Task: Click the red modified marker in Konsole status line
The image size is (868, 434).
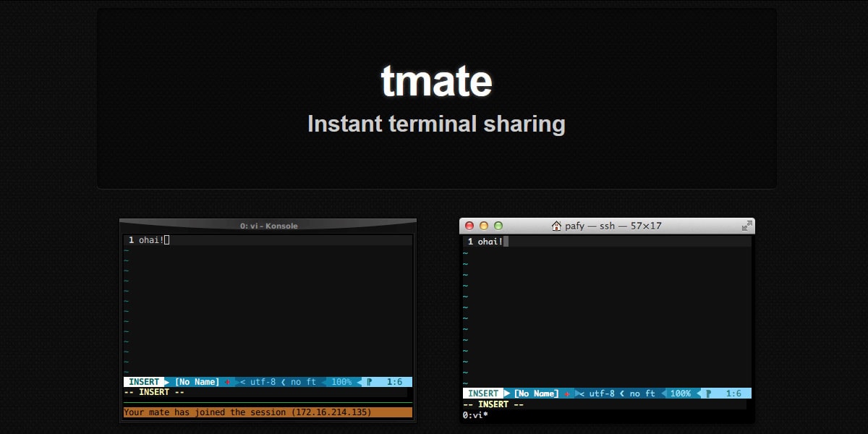Action: pos(227,382)
